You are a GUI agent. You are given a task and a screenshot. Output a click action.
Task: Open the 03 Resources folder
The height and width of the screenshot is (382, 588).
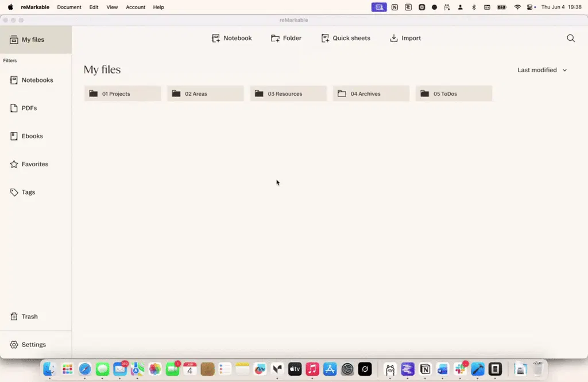coord(288,93)
